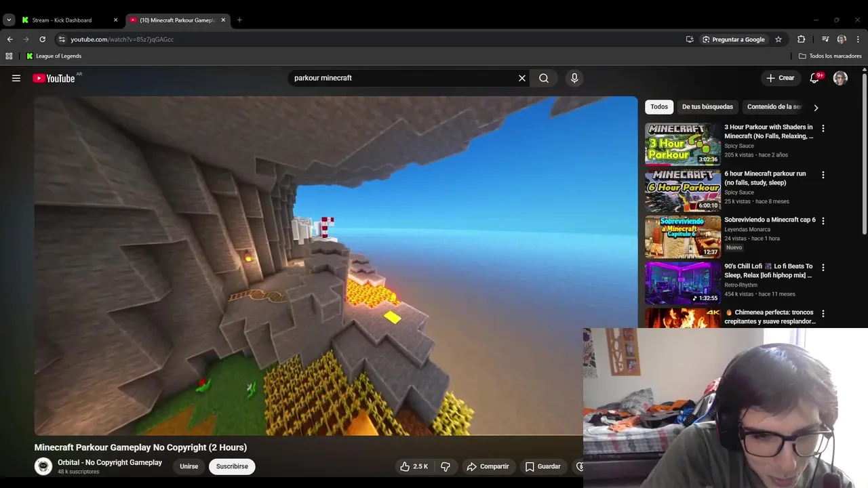Viewport: 868px width, 488px height.
Task: Select the Minecraft Parkour Gameplay browser tab
Action: (x=177, y=20)
